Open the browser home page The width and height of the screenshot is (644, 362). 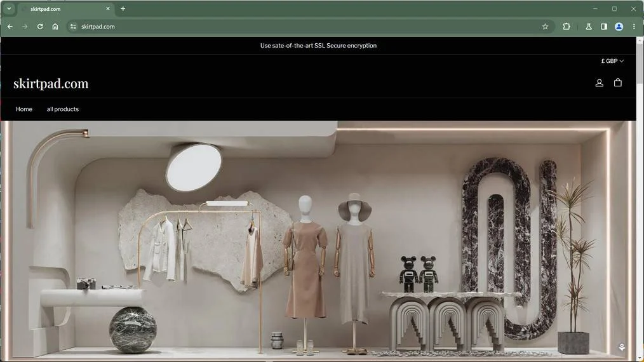[x=55, y=27]
